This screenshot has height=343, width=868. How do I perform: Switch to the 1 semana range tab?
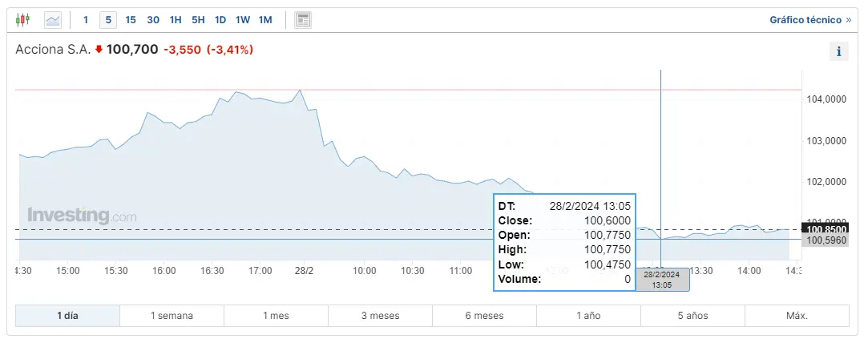coord(172,316)
